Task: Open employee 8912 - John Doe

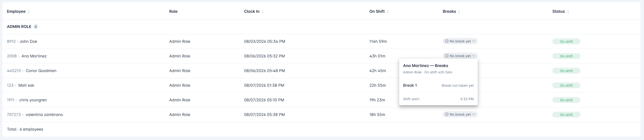Action: [x=22, y=41]
